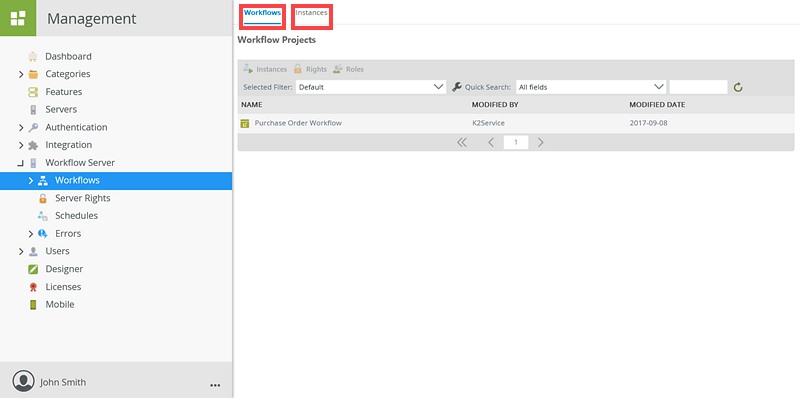The height and width of the screenshot is (398, 800).
Task: Click the 2017-09-08 date cell
Action: (648, 123)
